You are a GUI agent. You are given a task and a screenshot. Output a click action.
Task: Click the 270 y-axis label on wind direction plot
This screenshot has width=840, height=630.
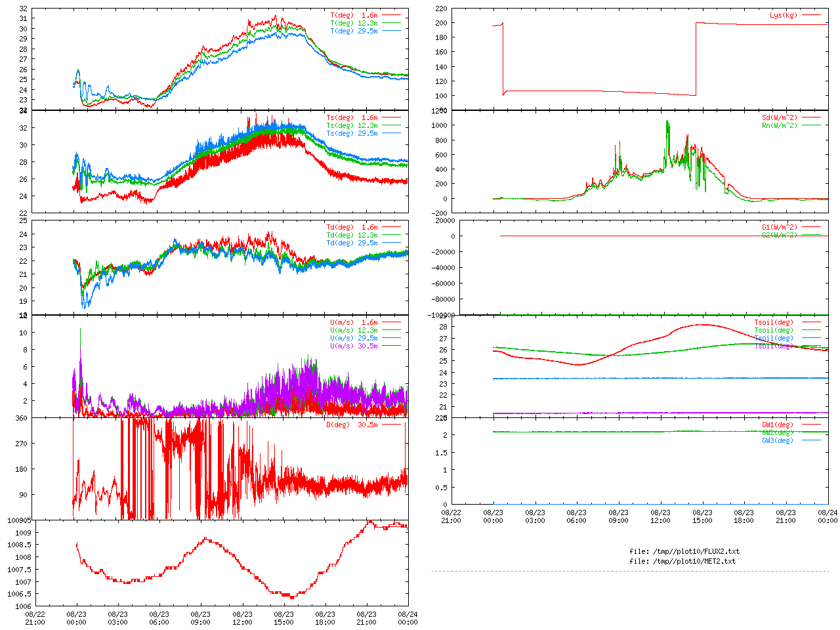(x=22, y=444)
